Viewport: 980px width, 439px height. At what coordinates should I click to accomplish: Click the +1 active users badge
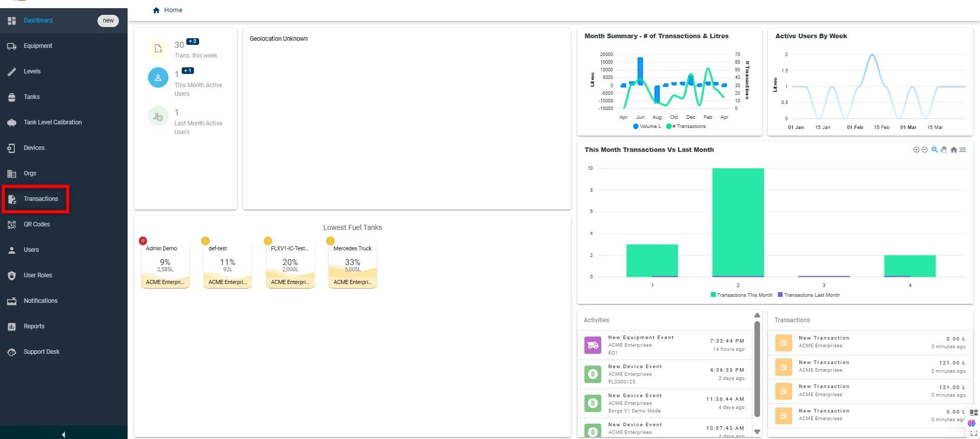click(188, 71)
